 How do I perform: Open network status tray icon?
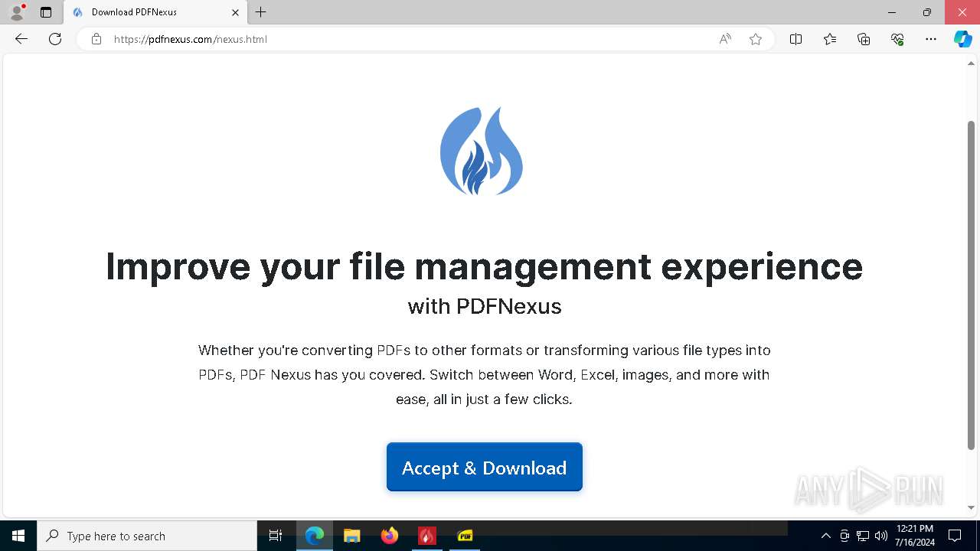(x=863, y=536)
